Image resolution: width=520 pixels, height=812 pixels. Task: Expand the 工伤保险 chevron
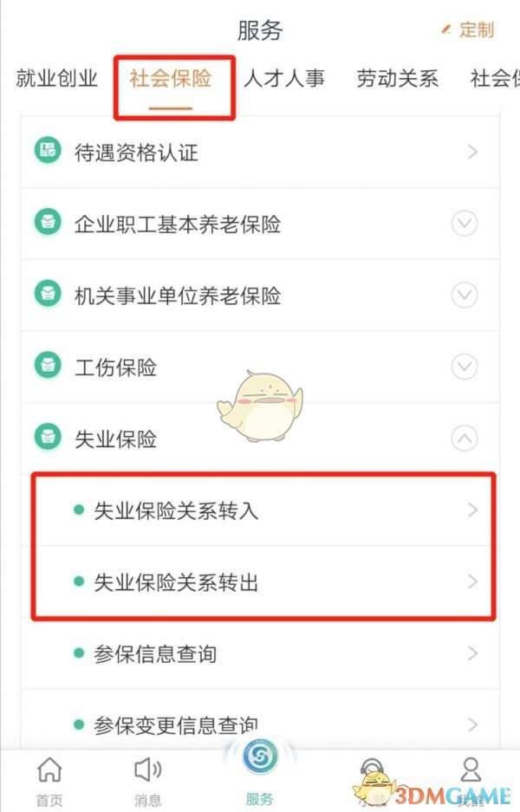pyautogui.click(x=464, y=367)
